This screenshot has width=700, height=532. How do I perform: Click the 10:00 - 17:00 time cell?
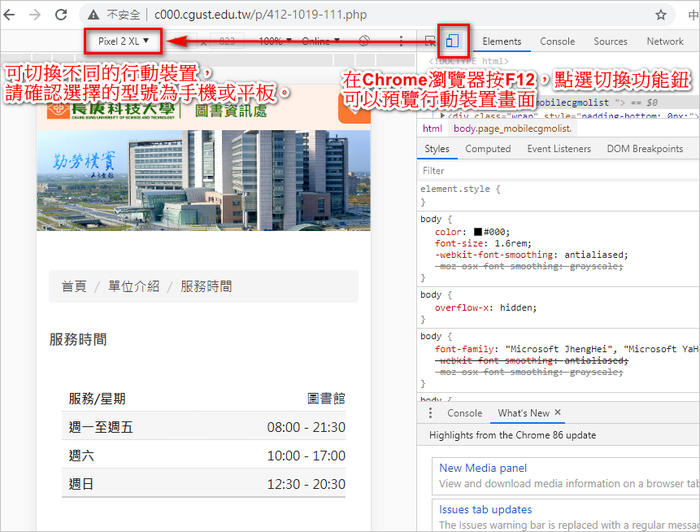coord(306,456)
